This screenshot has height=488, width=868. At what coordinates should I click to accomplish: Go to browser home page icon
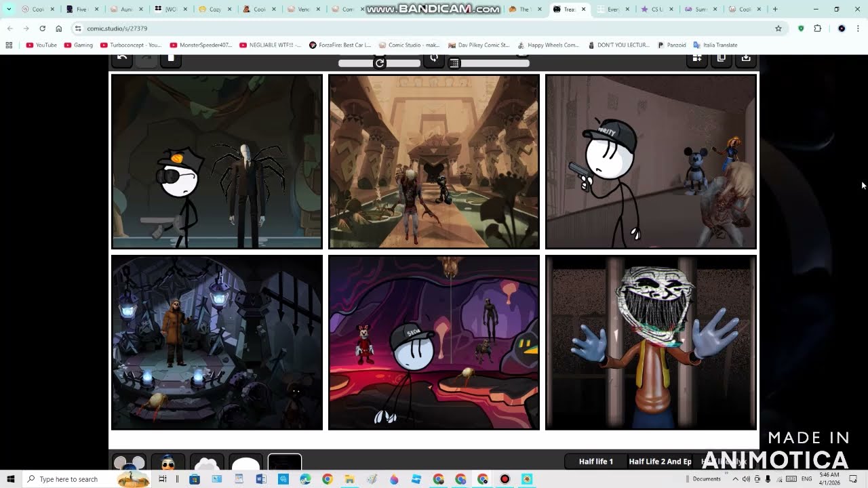[59, 28]
